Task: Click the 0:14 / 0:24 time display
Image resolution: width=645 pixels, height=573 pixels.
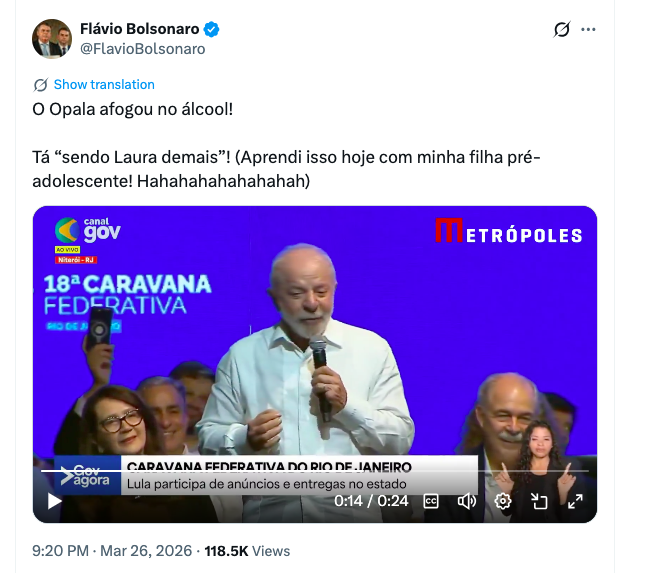Action: pos(371,501)
